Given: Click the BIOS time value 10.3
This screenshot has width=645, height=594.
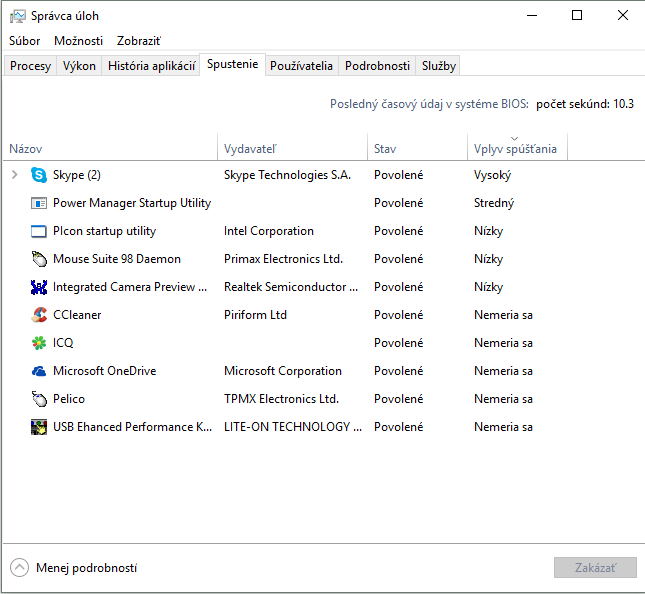Looking at the screenshot, I should coord(623,104).
